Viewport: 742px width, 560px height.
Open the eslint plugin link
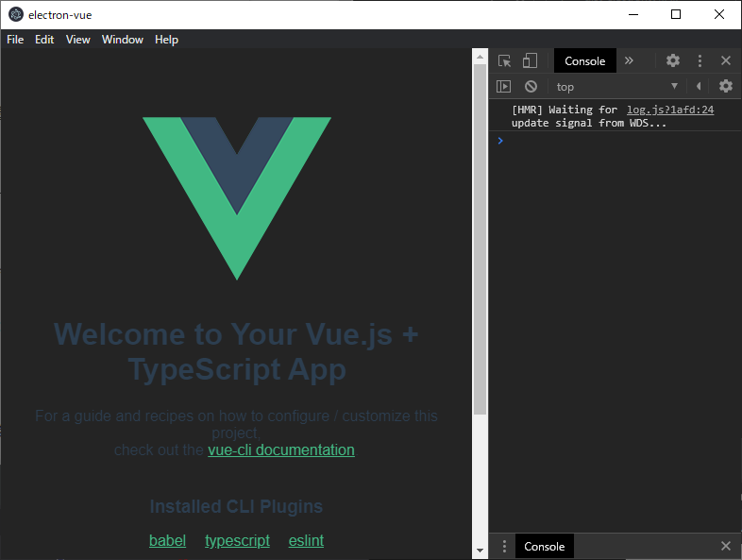[x=306, y=540]
